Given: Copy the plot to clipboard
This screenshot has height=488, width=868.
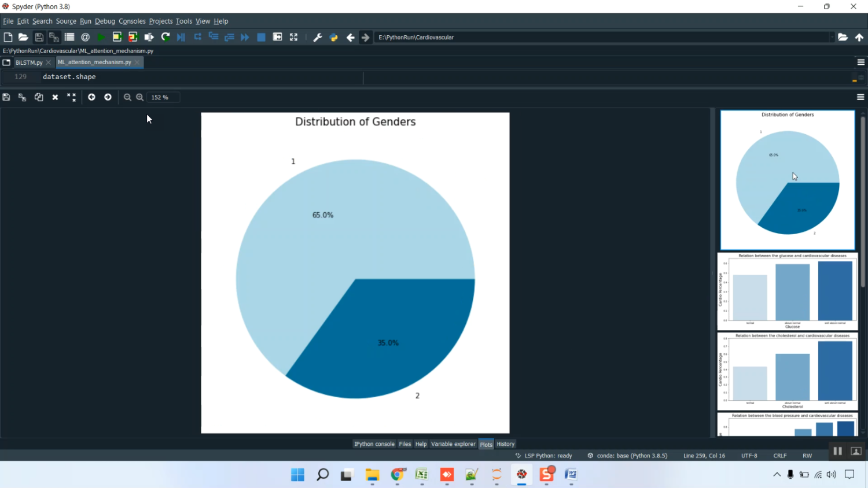Looking at the screenshot, I should (x=39, y=97).
